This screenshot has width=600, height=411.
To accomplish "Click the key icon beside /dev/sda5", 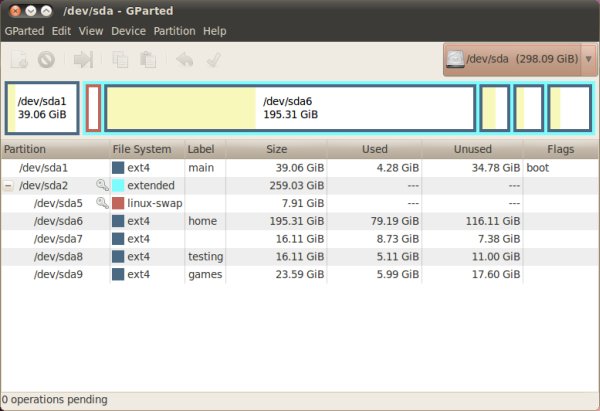I will pos(102,203).
